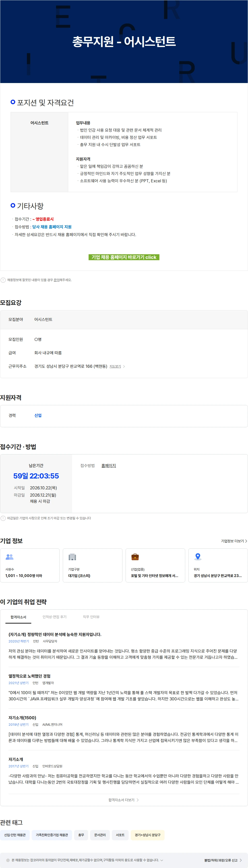Click the green 기업 채용 홈페이지 바로가기 button
The image size is (248, 868).
pos(124,257)
